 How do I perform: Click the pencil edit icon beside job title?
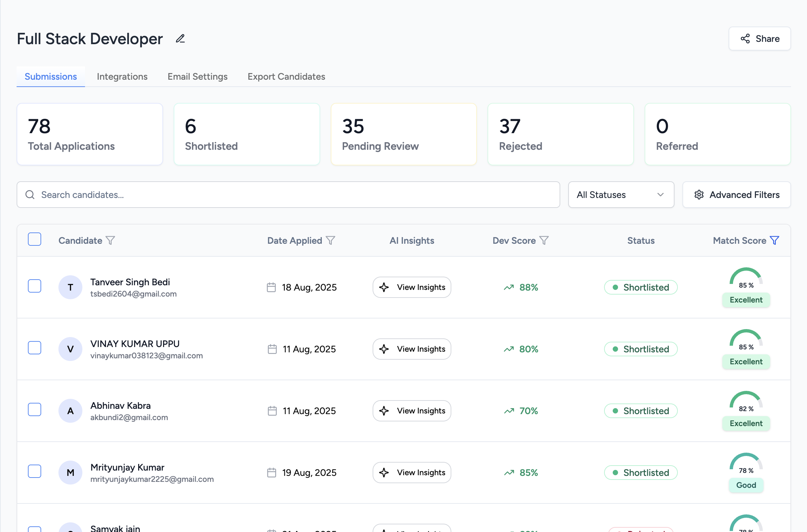pyautogui.click(x=180, y=39)
